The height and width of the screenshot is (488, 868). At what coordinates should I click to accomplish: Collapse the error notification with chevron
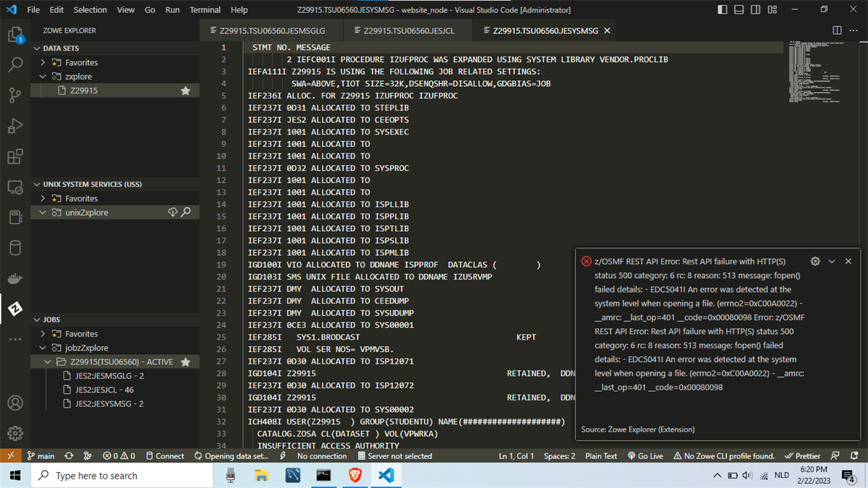832,261
